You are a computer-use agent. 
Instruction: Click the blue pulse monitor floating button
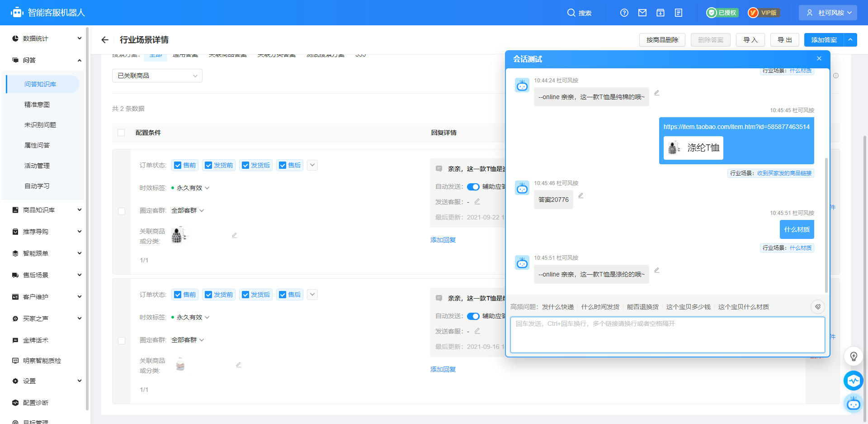(x=854, y=381)
